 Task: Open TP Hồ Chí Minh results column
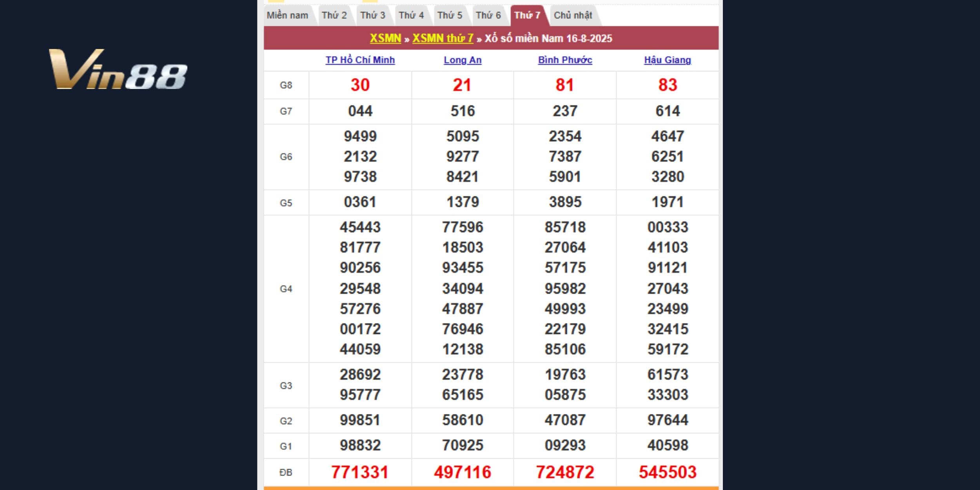[x=361, y=60]
